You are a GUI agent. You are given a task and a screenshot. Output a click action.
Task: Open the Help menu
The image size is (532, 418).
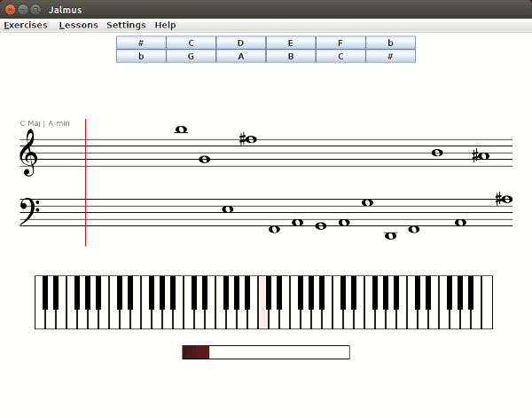[165, 25]
